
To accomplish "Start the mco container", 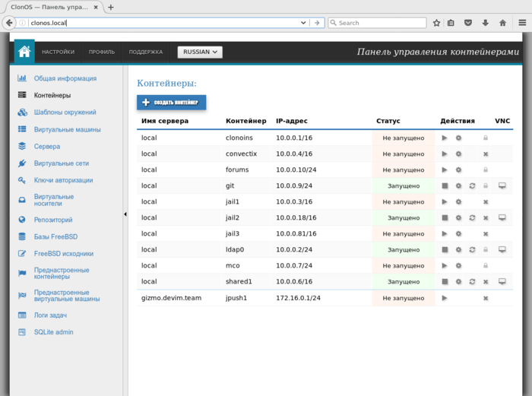I will (x=445, y=266).
